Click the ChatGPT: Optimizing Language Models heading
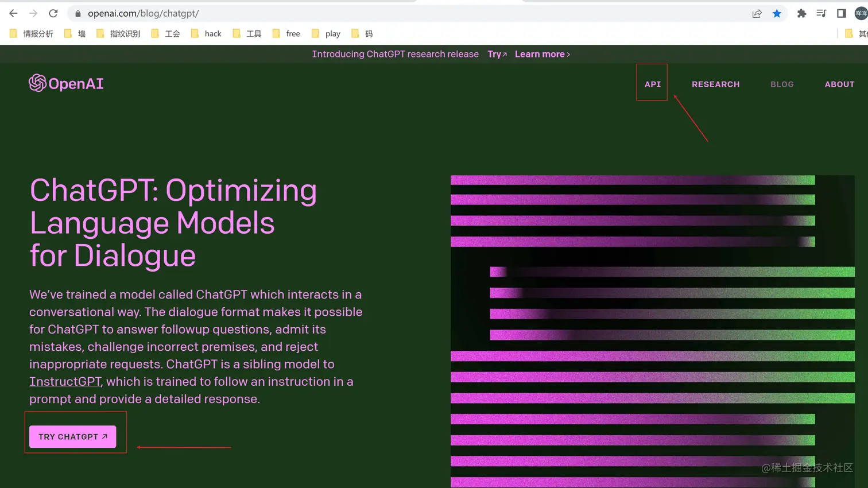Image resolution: width=868 pixels, height=488 pixels. pyautogui.click(x=173, y=223)
